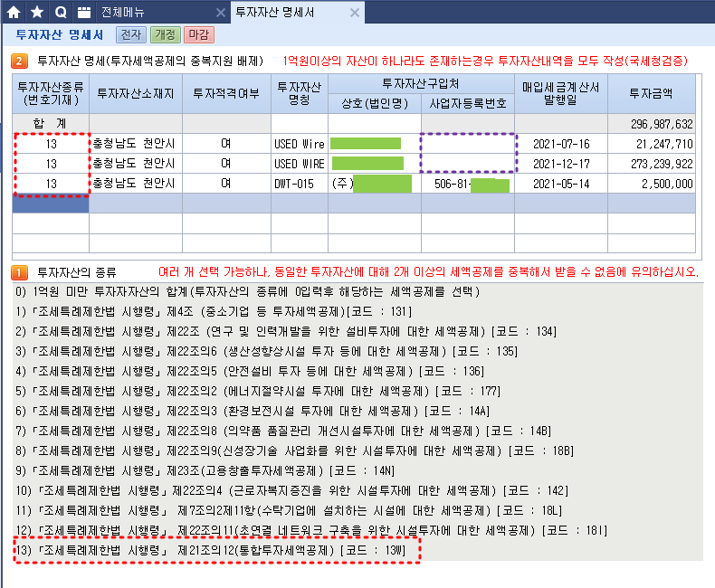Click 충청남도 천안시 in the 2,500,000 row

134,184
